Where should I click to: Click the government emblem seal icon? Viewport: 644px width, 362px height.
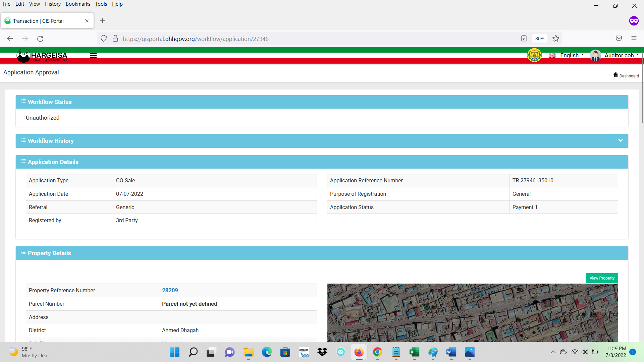click(534, 55)
